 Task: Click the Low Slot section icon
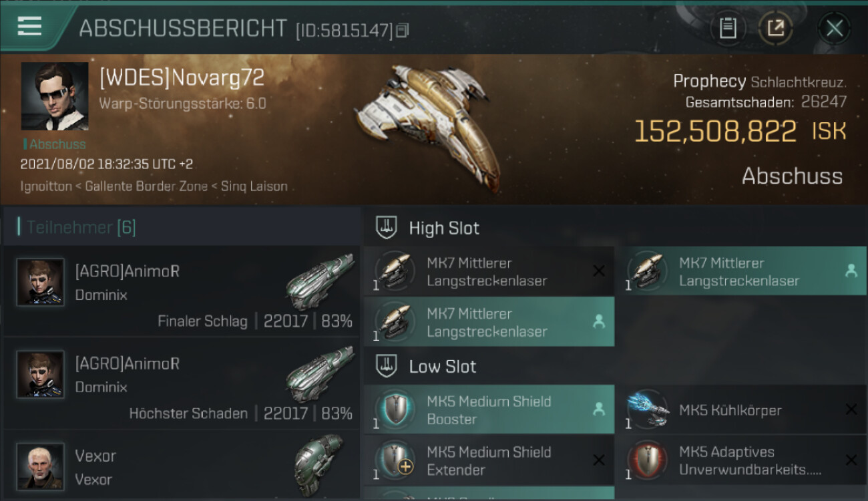pos(387,366)
